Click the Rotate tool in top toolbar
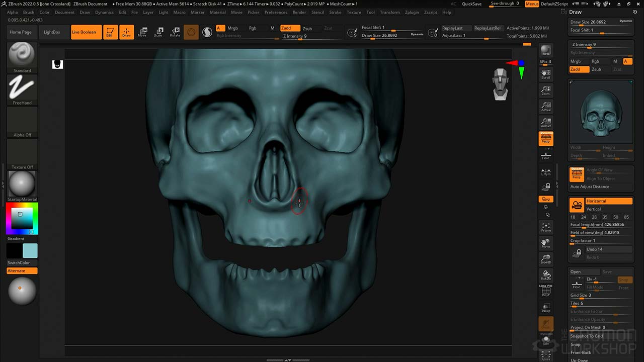 pos(175,32)
